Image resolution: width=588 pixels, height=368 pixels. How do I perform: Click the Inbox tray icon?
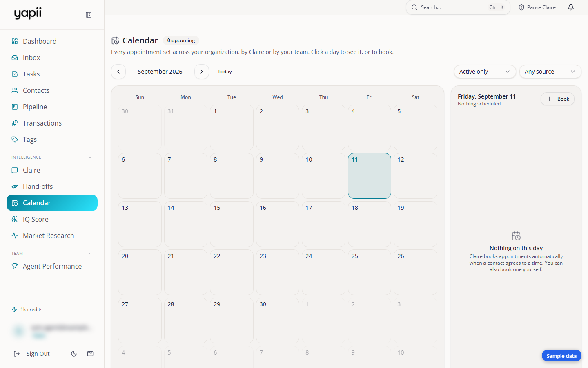(x=15, y=58)
